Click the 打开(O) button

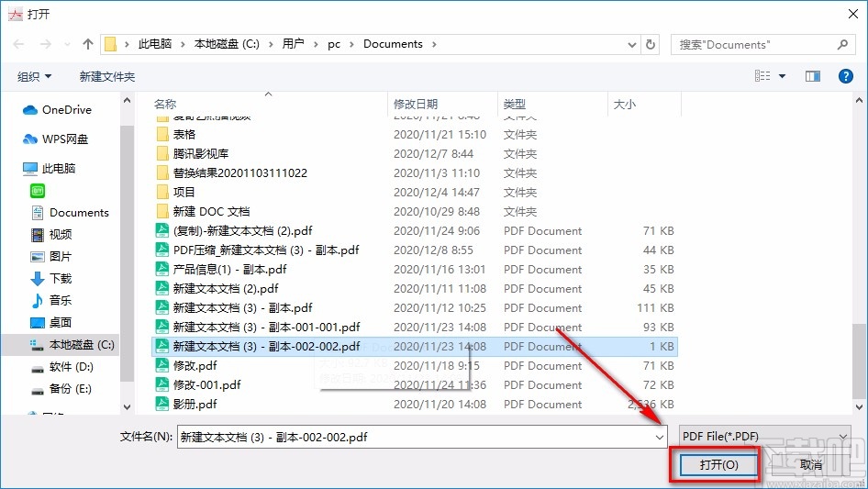pyautogui.click(x=718, y=464)
